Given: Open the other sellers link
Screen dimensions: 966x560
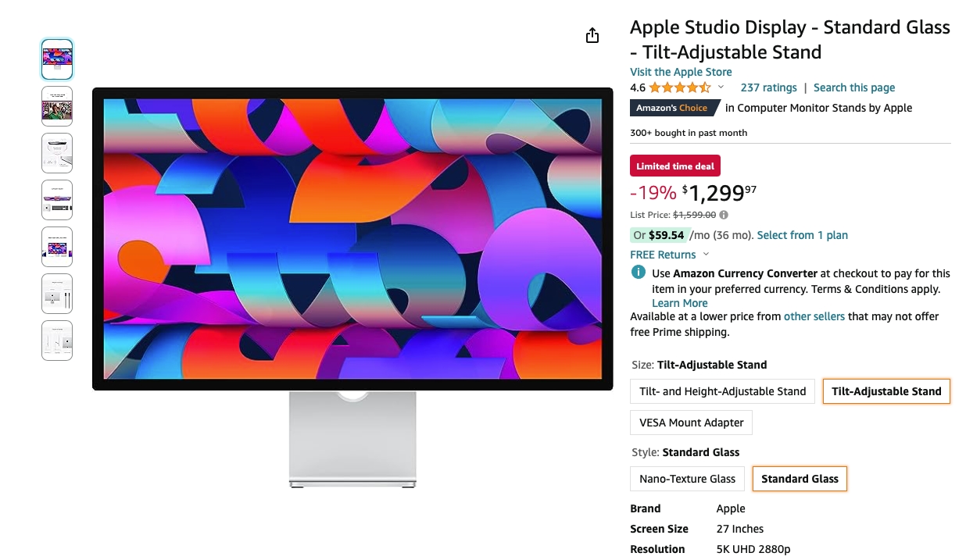Looking at the screenshot, I should click(x=814, y=316).
